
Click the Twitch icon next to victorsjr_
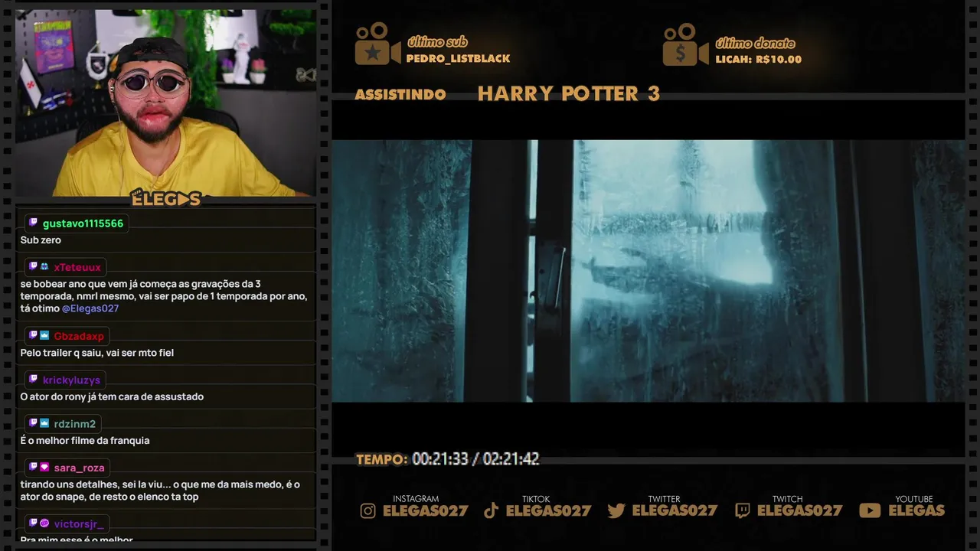[x=33, y=523]
